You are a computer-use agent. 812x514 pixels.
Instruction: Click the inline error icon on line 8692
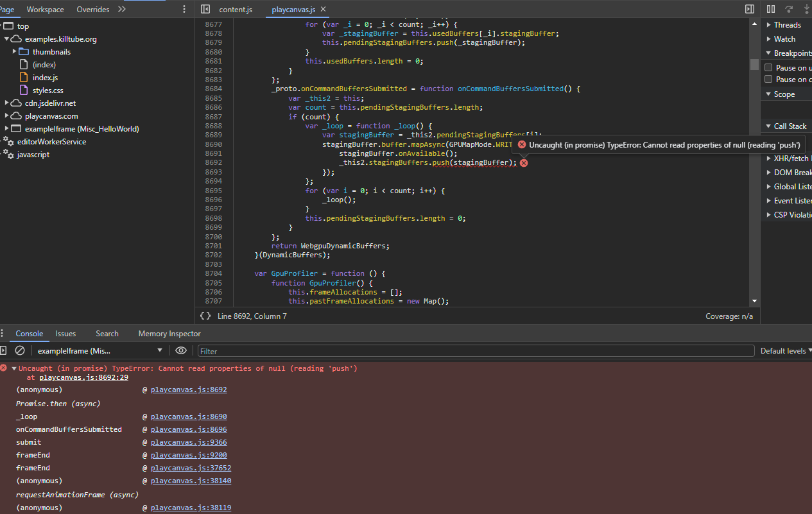click(523, 163)
